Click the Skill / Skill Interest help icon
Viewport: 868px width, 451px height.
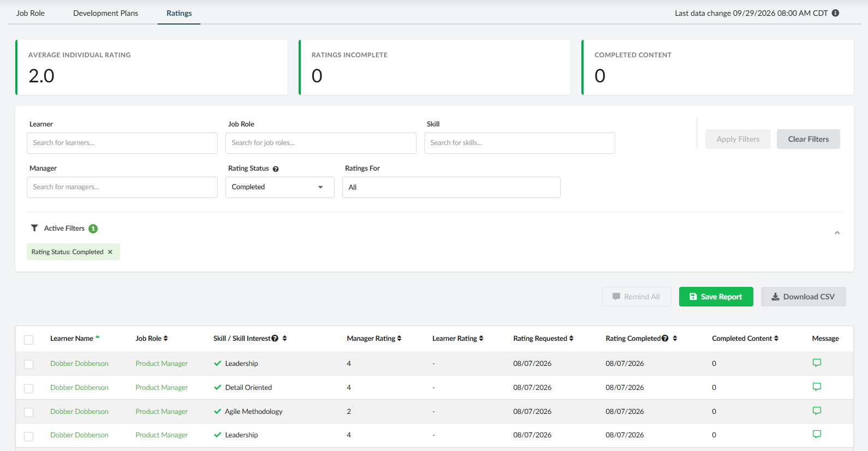tap(275, 339)
